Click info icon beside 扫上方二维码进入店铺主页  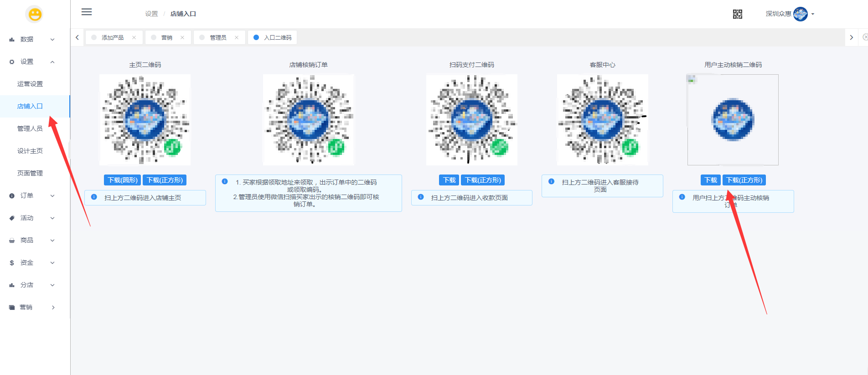(94, 197)
